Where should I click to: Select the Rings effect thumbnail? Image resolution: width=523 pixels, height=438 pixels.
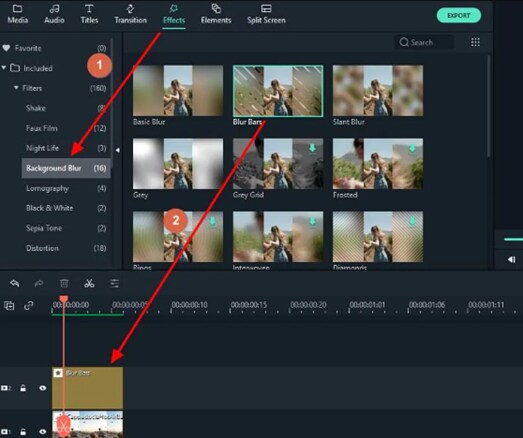click(x=178, y=237)
